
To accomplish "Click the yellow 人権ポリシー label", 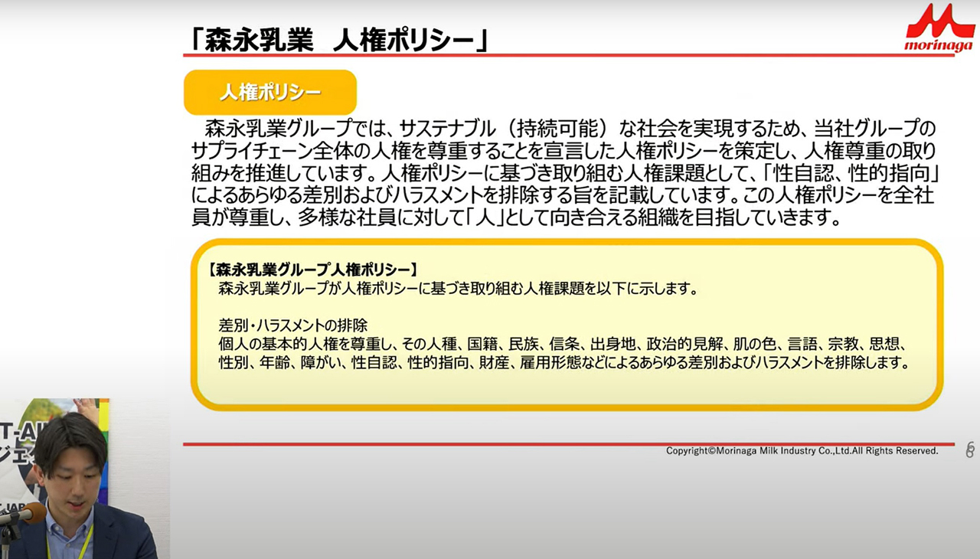I will tap(270, 93).
